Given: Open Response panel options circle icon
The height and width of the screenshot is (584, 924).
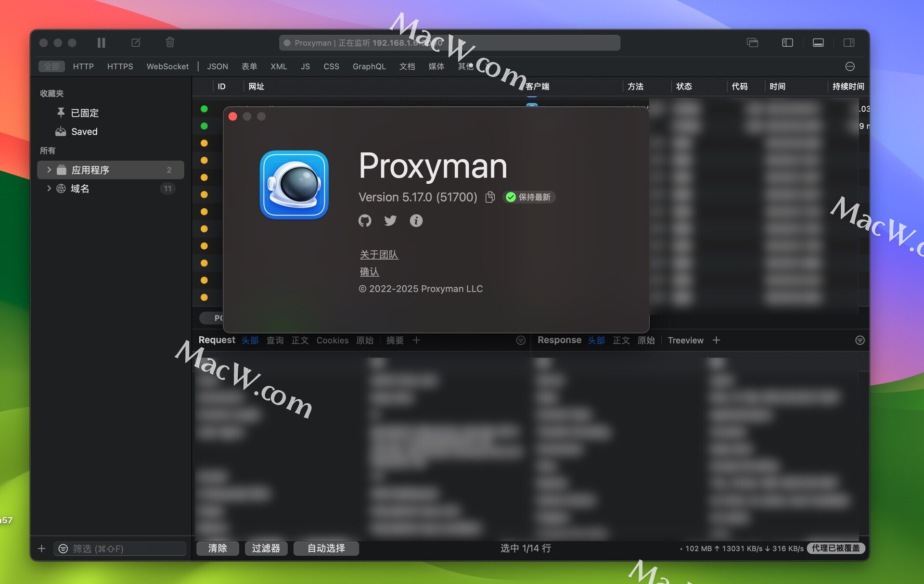Looking at the screenshot, I should (x=860, y=340).
